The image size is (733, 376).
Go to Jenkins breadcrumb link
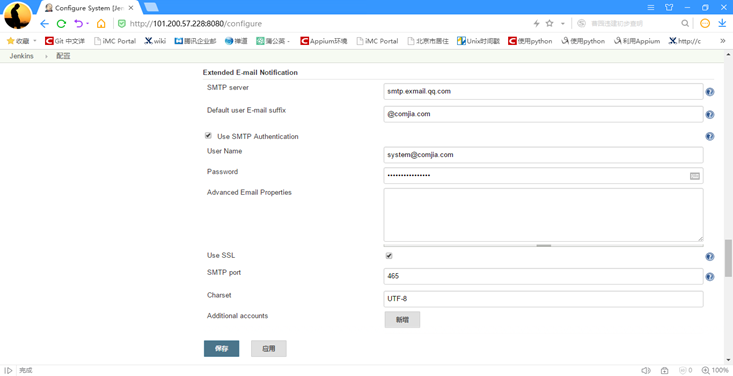tap(22, 56)
